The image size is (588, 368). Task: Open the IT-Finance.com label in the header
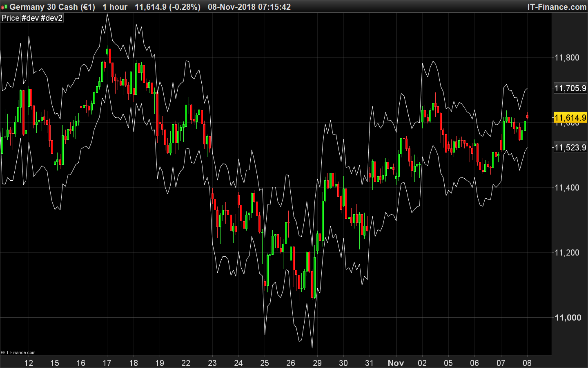pyautogui.click(x=557, y=7)
